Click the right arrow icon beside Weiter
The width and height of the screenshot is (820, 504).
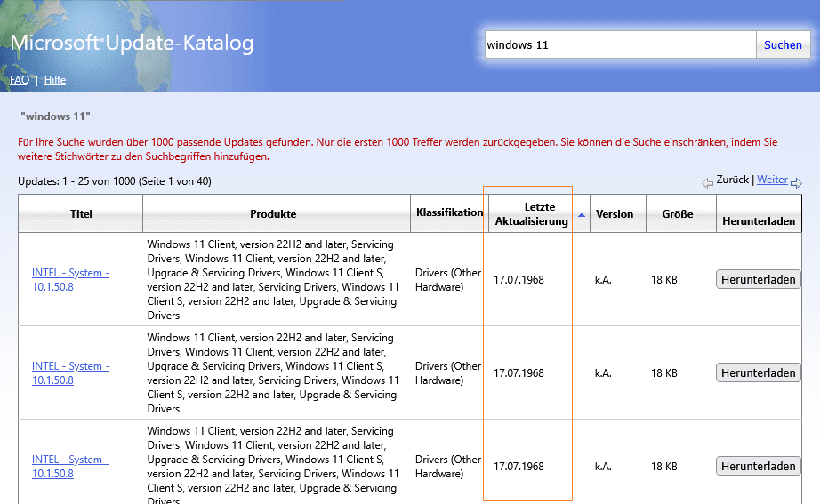(797, 183)
